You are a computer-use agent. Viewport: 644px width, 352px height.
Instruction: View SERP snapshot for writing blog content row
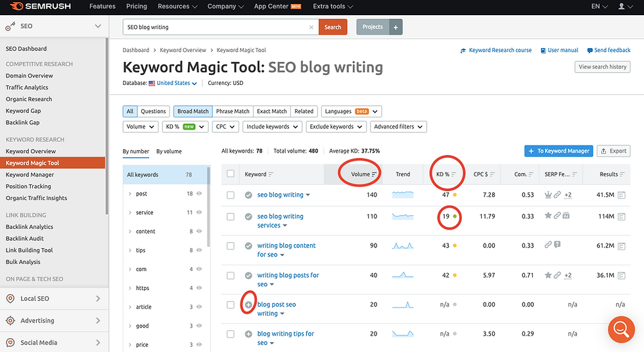click(x=622, y=246)
